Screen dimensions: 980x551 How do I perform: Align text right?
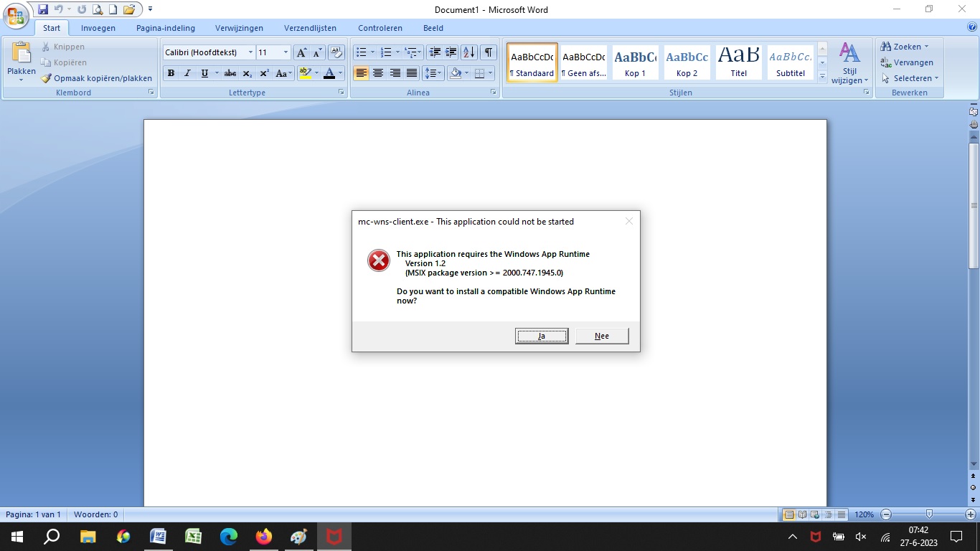(395, 73)
